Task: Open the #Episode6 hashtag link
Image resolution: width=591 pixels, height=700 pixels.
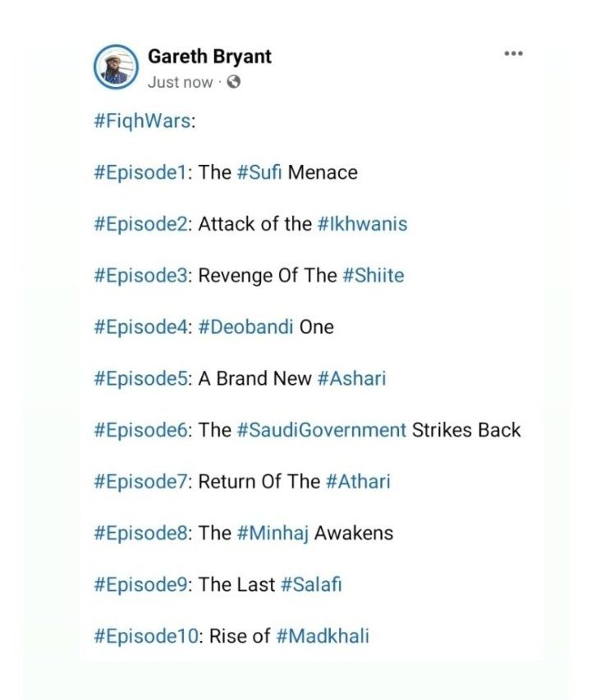Action: (x=141, y=430)
